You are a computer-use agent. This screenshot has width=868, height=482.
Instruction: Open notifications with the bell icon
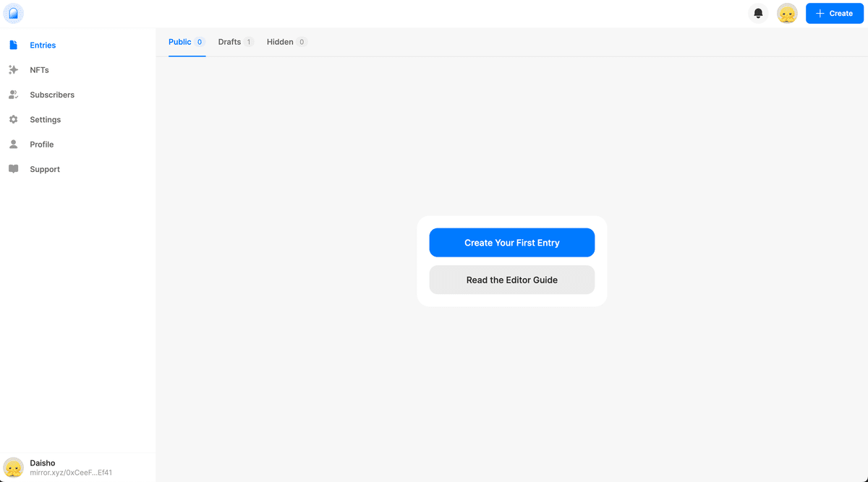[x=758, y=13]
